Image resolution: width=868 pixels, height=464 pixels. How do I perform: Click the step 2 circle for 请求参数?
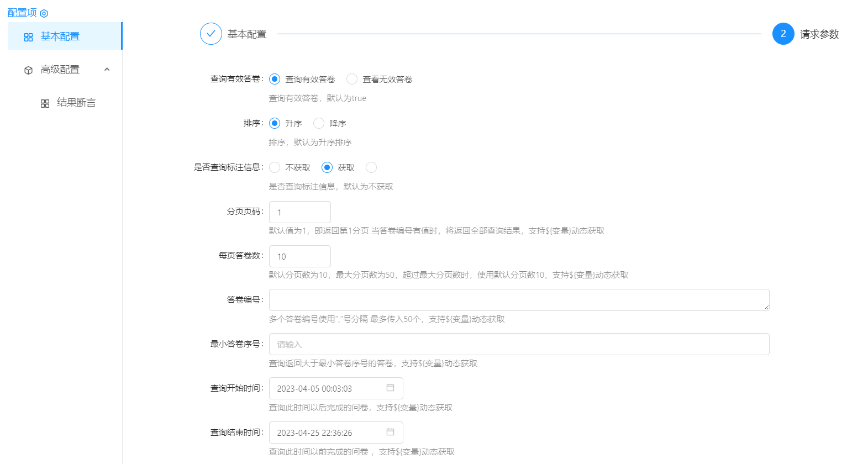(783, 34)
